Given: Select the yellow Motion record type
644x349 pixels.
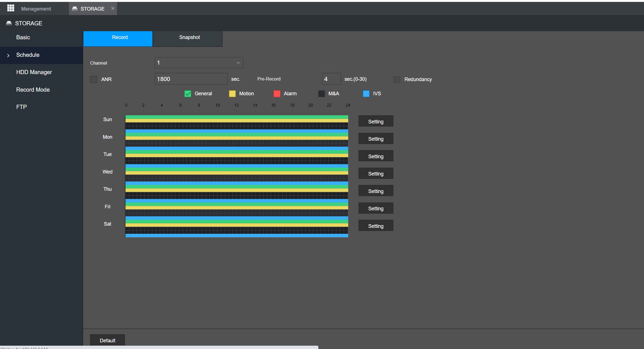Looking at the screenshot, I should [x=232, y=94].
